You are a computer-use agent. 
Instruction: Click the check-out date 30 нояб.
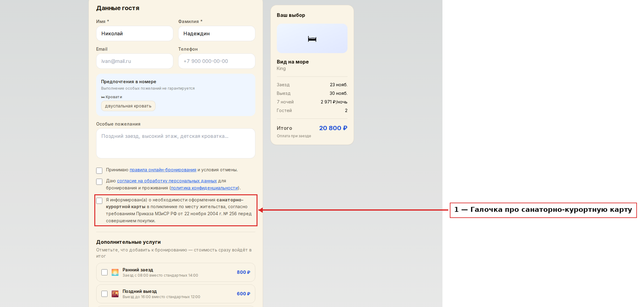(x=339, y=93)
